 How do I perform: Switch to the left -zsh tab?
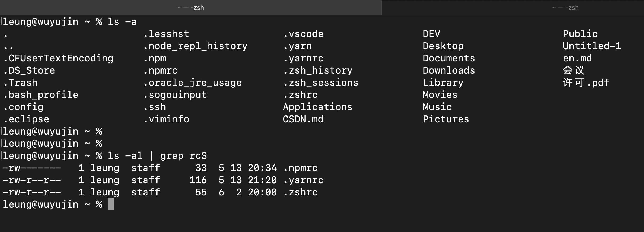point(191,7)
